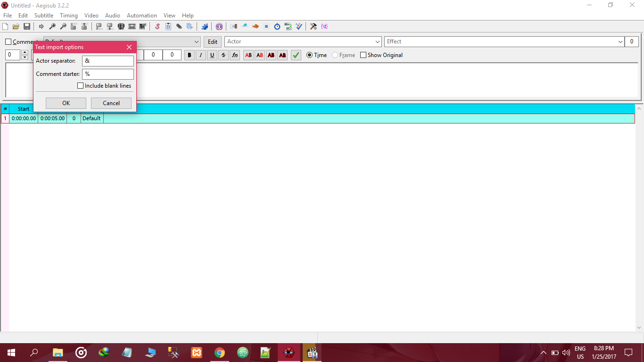Tick the Comment checkbox
The image size is (644, 362).
(x=8, y=42)
